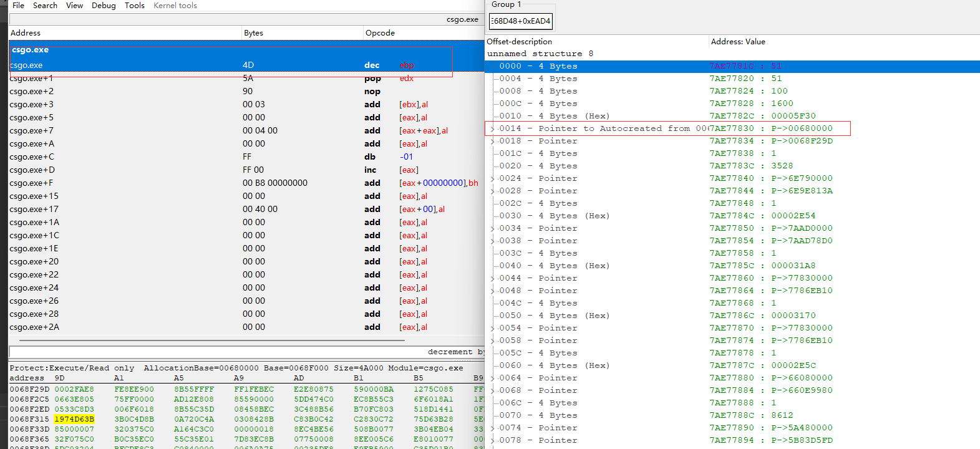This screenshot has width=980, height=449.
Task: Open the View menu
Action: (x=74, y=6)
